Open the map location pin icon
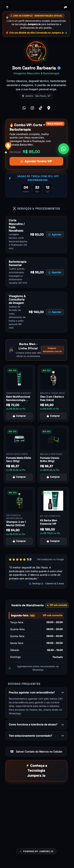The width and height of the screenshot is (74, 868). 49,108
